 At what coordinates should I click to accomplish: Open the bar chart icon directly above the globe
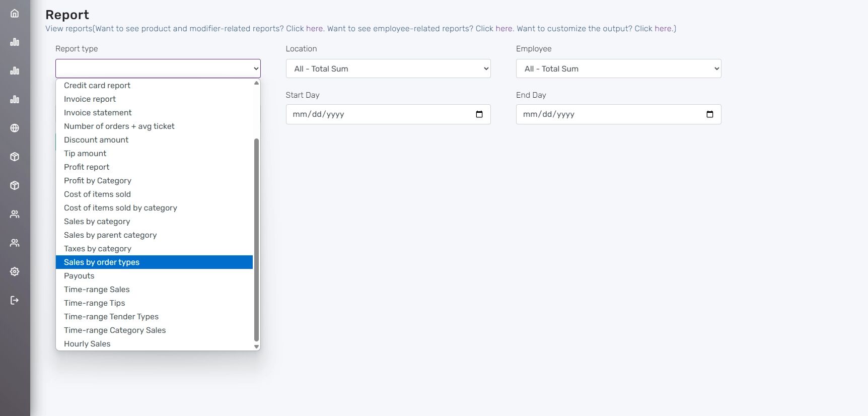[x=15, y=99]
